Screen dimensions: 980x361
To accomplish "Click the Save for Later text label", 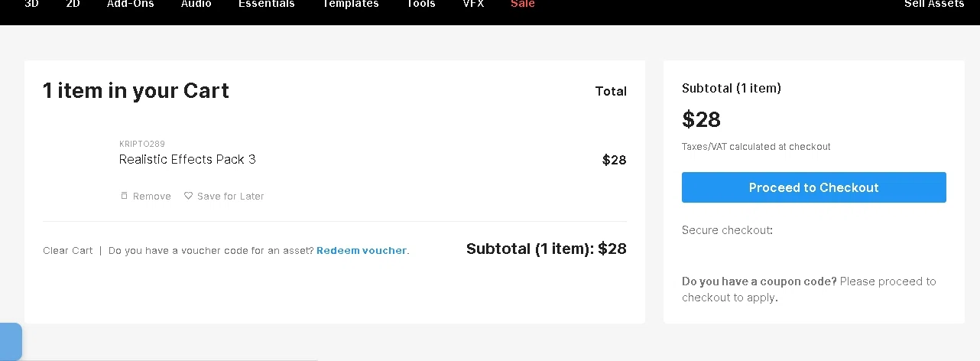I will point(231,197).
